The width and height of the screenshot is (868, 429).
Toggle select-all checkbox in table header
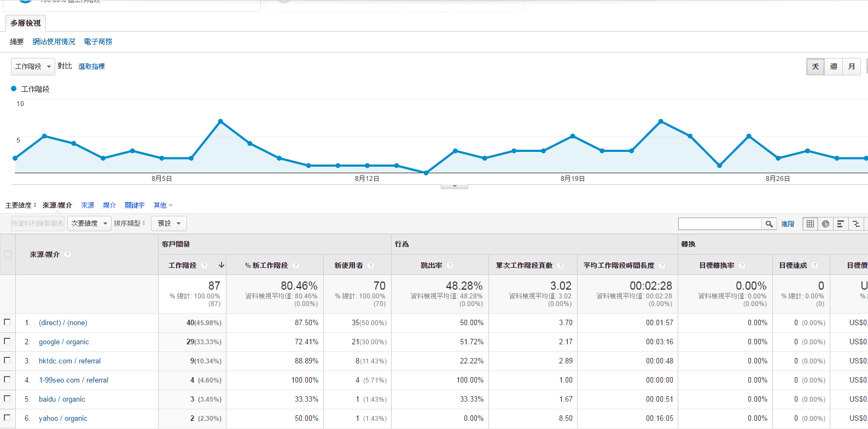(x=8, y=254)
